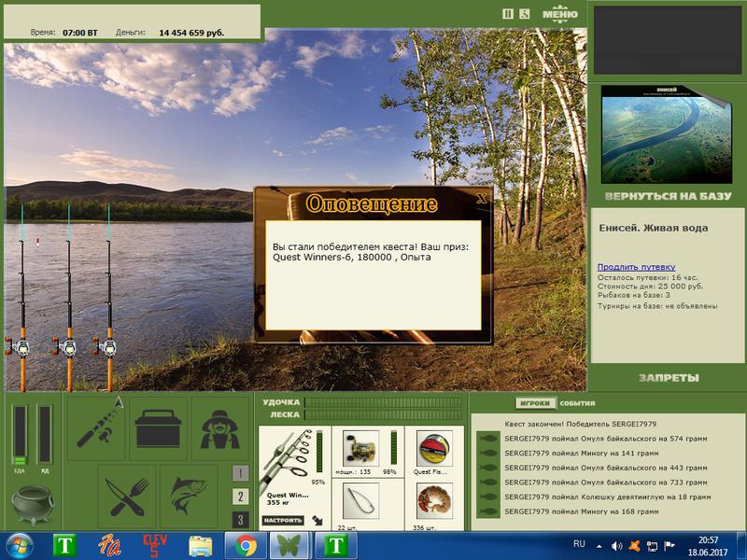This screenshot has width=747, height=560.
Task: Click the pause icon near МЕНЮ
Action: pos(508,14)
